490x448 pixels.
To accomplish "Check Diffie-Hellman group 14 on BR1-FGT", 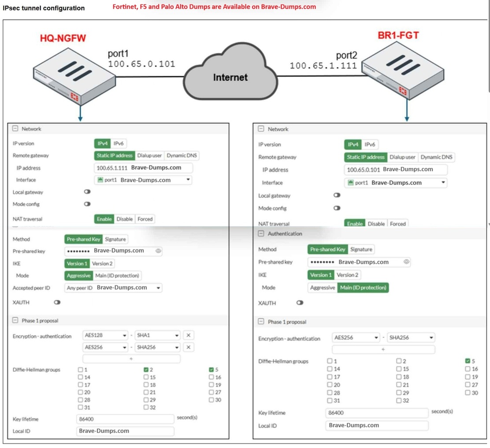I will point(330,369).
